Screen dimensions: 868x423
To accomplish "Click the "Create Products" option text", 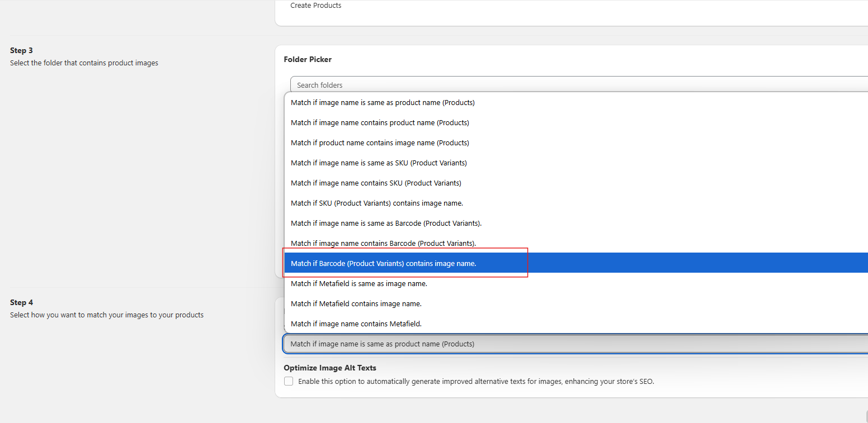I will click(x=315, y=6).
